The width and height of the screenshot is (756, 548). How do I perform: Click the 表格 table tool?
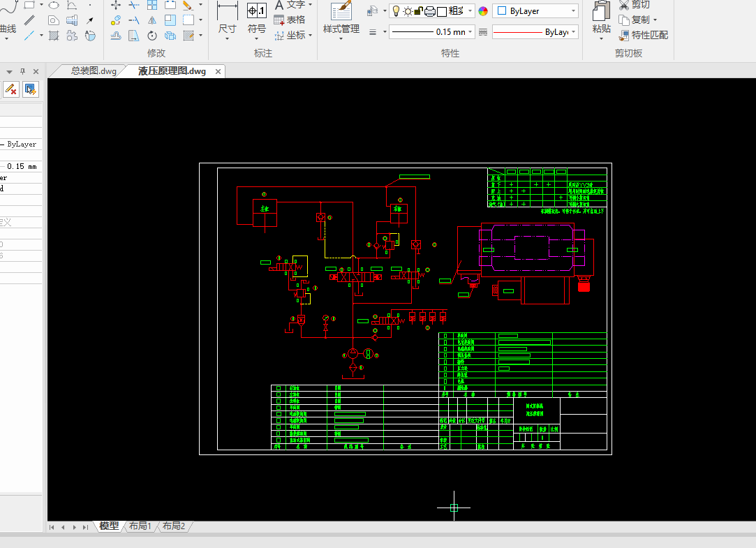pos(289,20)
